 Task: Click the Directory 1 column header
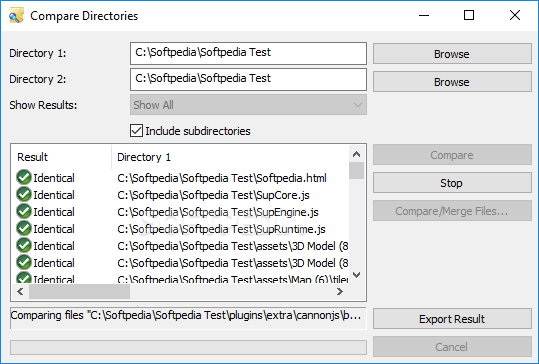(x=230, y=157)
